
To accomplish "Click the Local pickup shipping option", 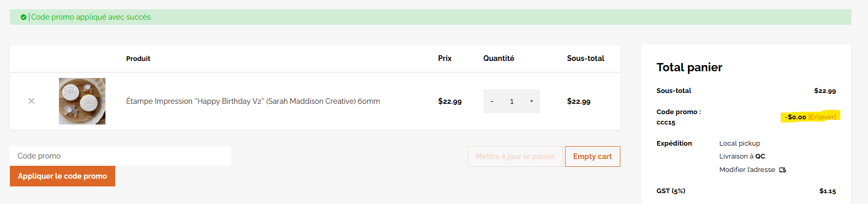I will 740,144.
